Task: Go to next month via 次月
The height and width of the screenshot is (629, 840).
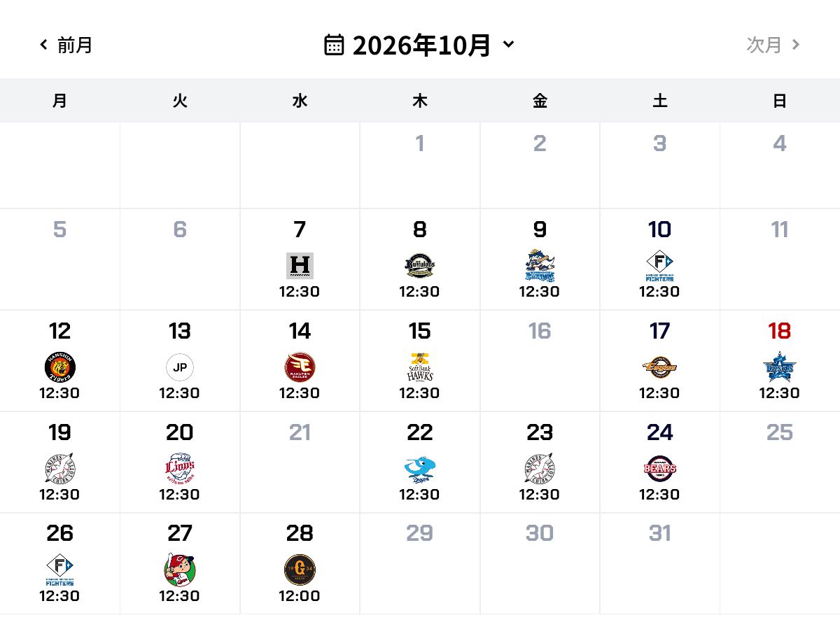Action: 773,45
